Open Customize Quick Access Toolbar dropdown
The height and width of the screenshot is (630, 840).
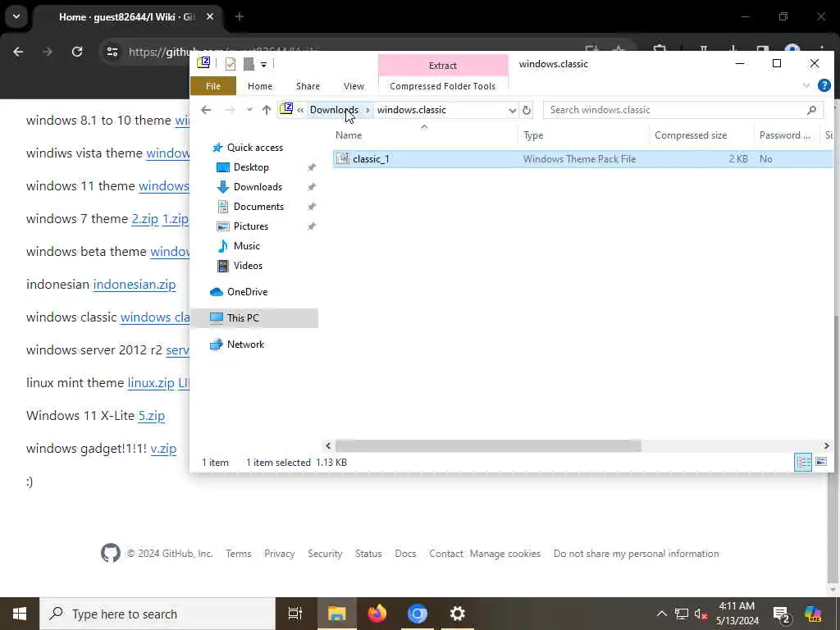(x=263, y=64)
